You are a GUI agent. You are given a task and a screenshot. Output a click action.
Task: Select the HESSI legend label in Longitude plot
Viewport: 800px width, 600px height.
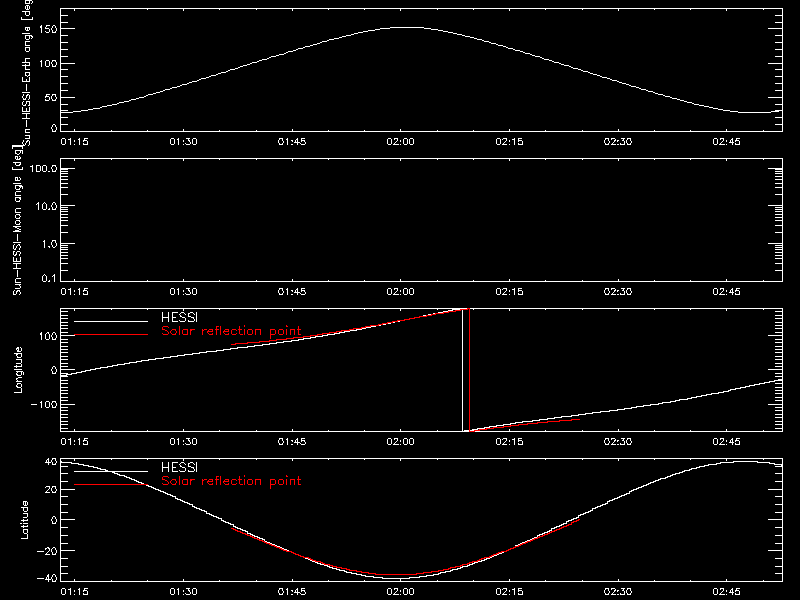click(x=179, y=317)
